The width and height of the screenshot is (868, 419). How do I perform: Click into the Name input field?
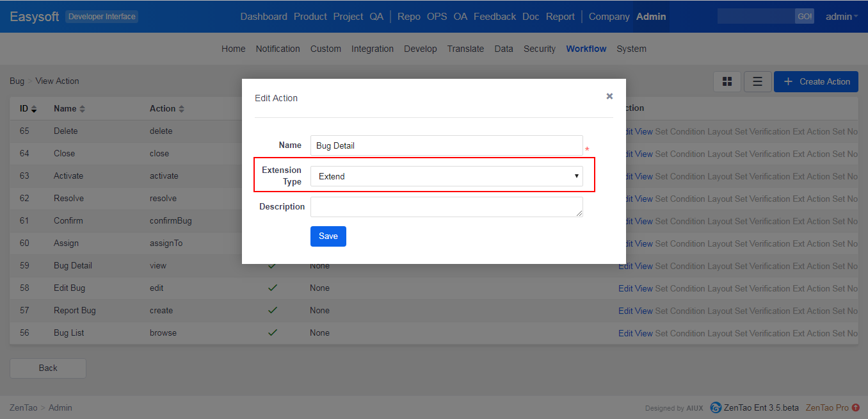point(446,145)
